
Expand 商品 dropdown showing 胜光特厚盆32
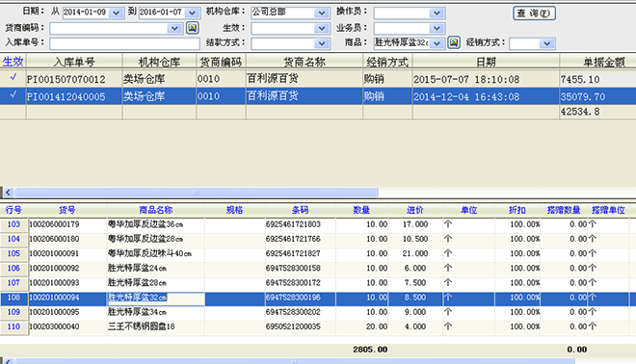click(437, 43)
